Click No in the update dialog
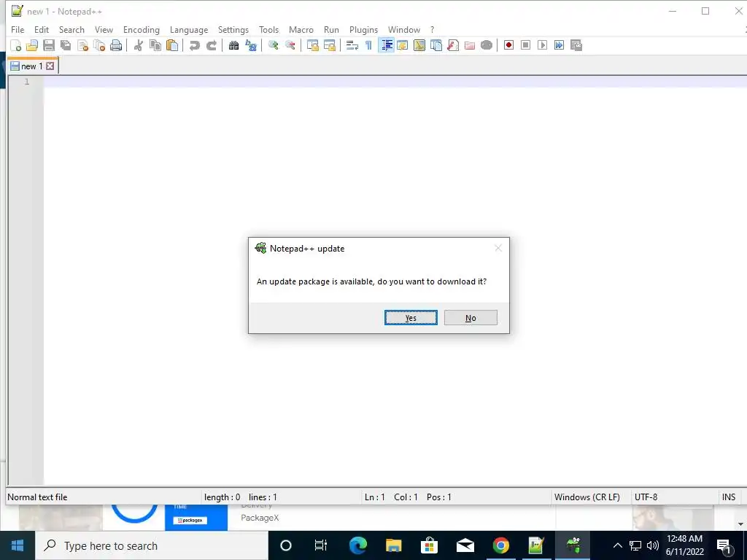The width and height of the screenshot is (747, 560). (471, 318)
